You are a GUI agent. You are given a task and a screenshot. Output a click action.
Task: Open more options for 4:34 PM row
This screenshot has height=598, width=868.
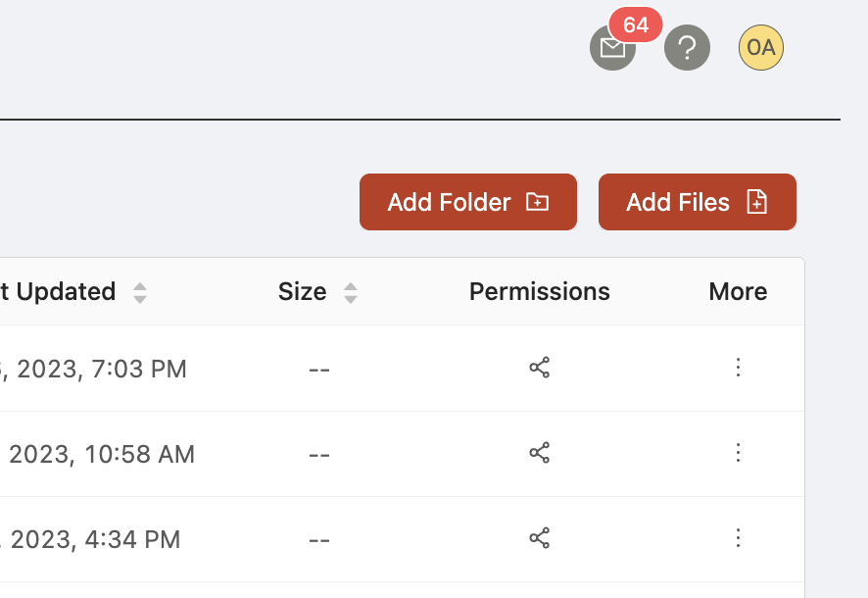(x=738, y=538)
